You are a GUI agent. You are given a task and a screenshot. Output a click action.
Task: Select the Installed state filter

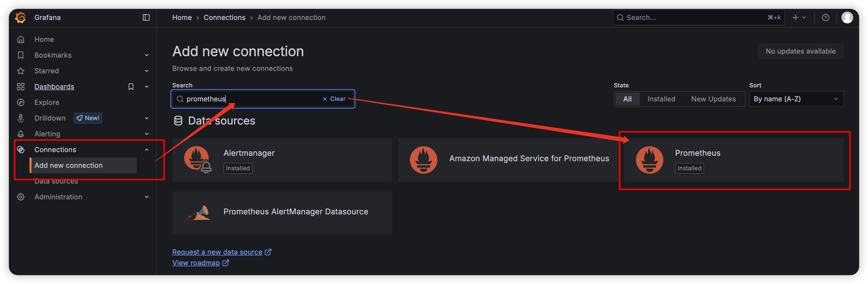[x=661, y=99]
